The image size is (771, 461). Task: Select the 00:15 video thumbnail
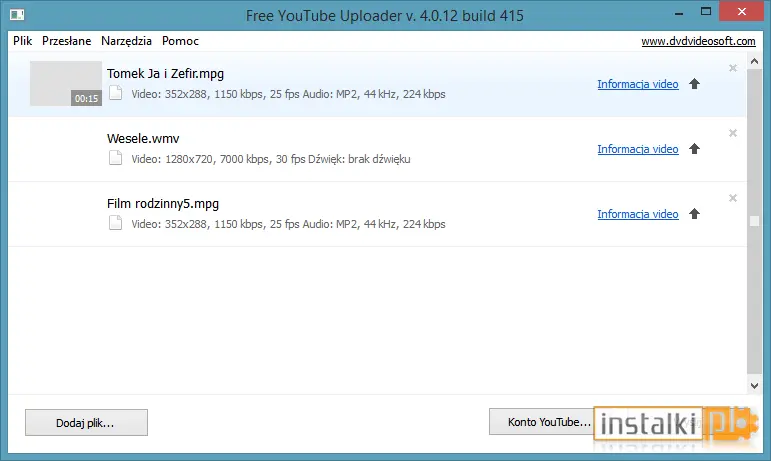(66, 84)
